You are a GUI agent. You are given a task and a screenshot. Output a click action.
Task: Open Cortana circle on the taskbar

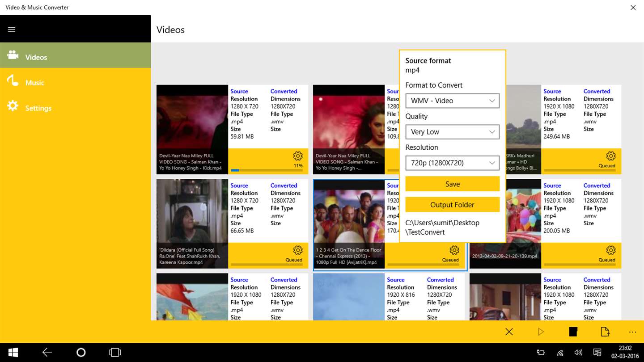click(81, 353)
